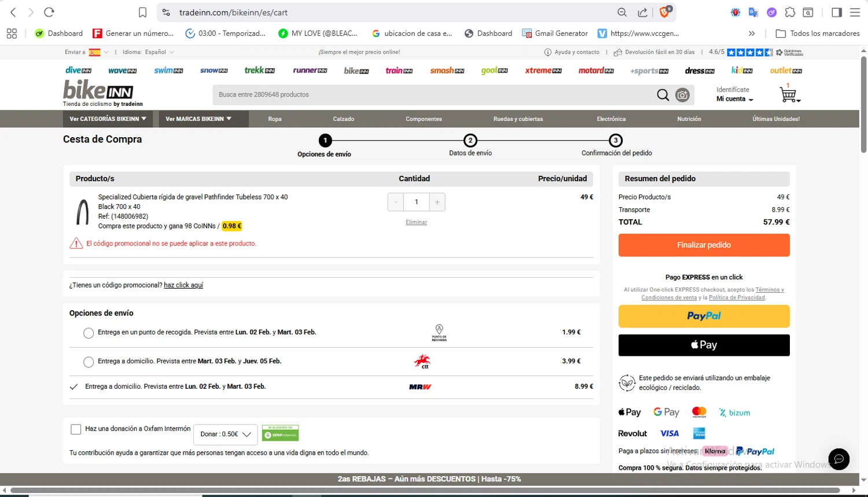868x497 pixels.
Task: Open the Últimas Unidades! menu item
Action: (x=776, y=119)
